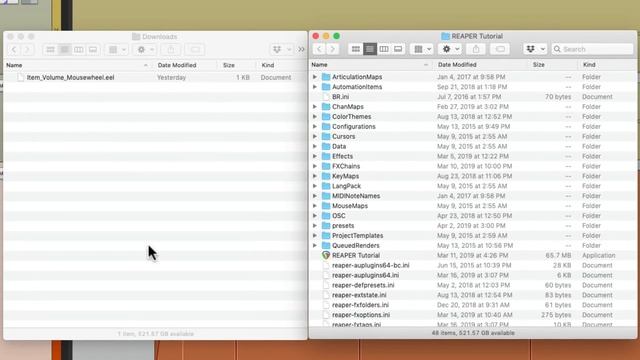Switch REAPER Tutorial window to icon view
This screenshot has height=360, width=640.
point(356,49)
